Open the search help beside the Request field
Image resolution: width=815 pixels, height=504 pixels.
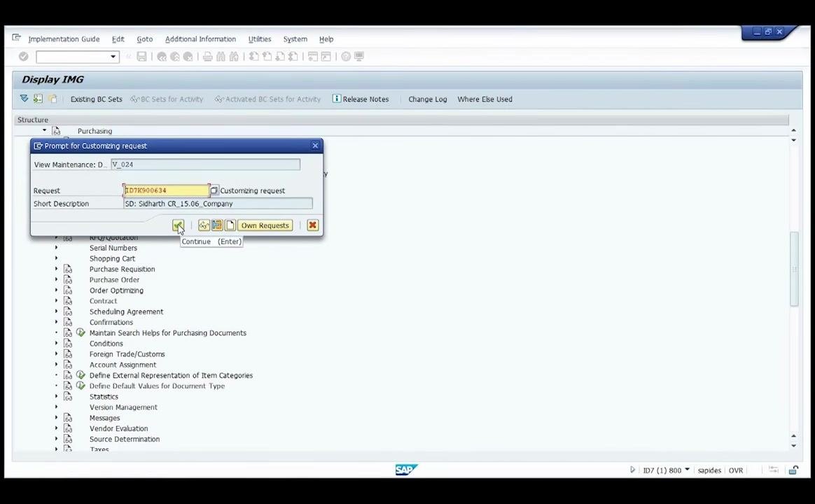pos(214,190)
